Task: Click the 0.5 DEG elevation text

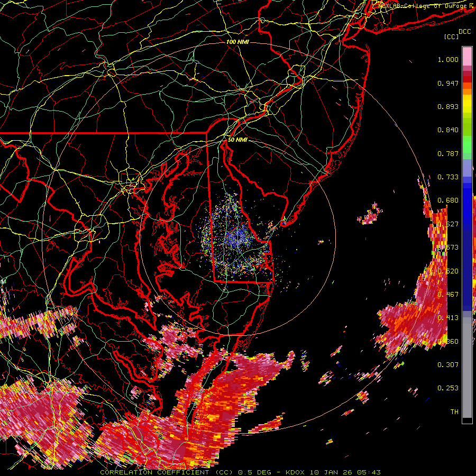Action: [255, 472]
